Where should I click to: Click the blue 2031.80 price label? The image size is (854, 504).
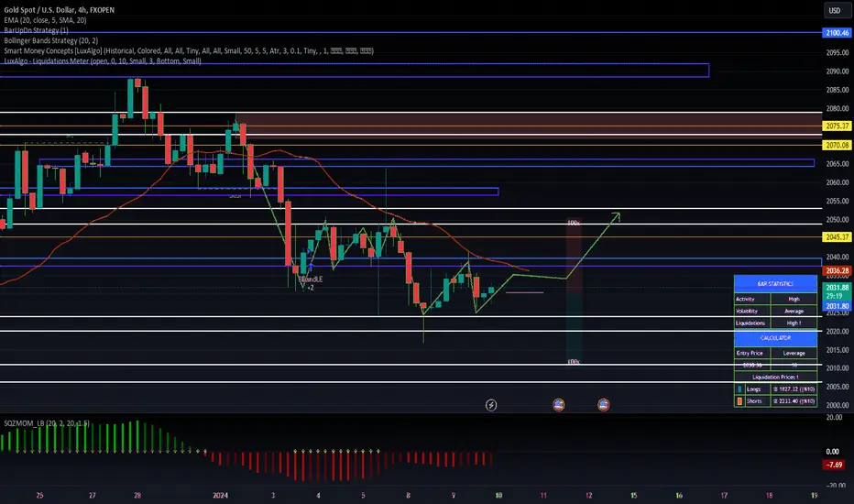click(x=838, y=306)
